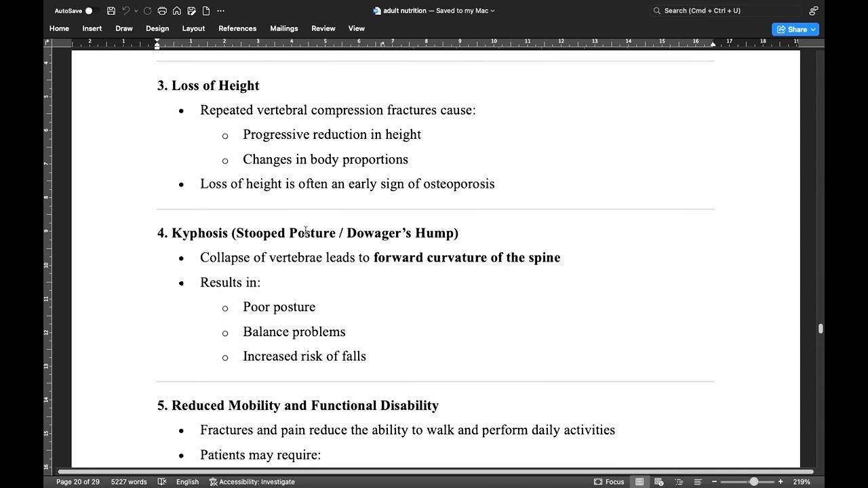This screenshot has height=488, width=868.
Task: Click the '4. Kyphosis' heading
Action: (308, 233)
